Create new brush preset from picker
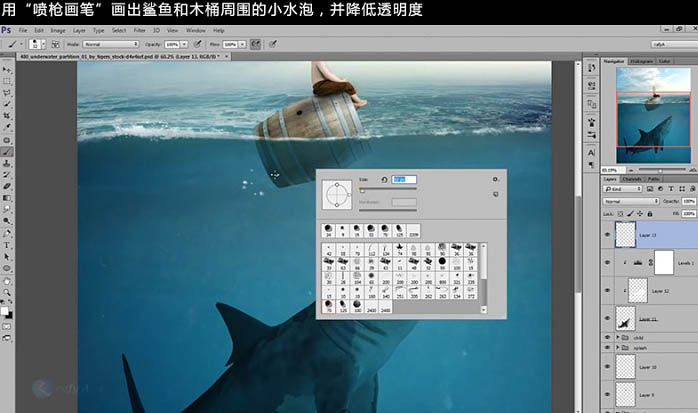698x413 pixels. [495, 194]
